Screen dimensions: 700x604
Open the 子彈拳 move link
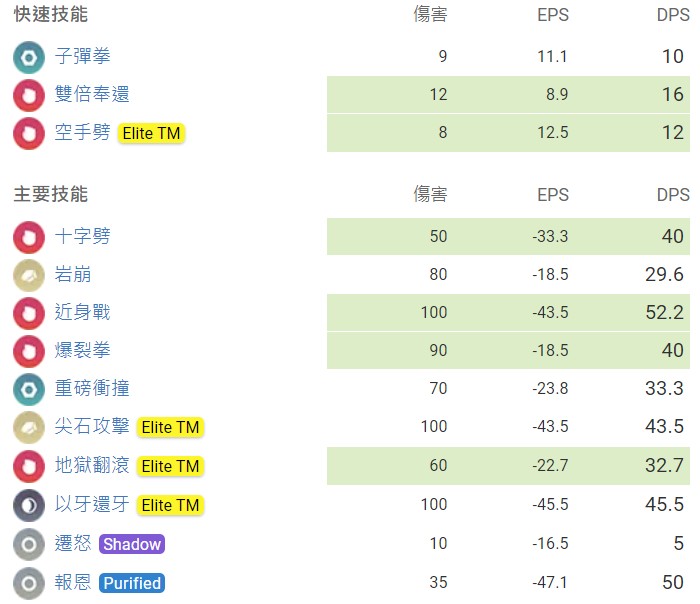(82, 57)
